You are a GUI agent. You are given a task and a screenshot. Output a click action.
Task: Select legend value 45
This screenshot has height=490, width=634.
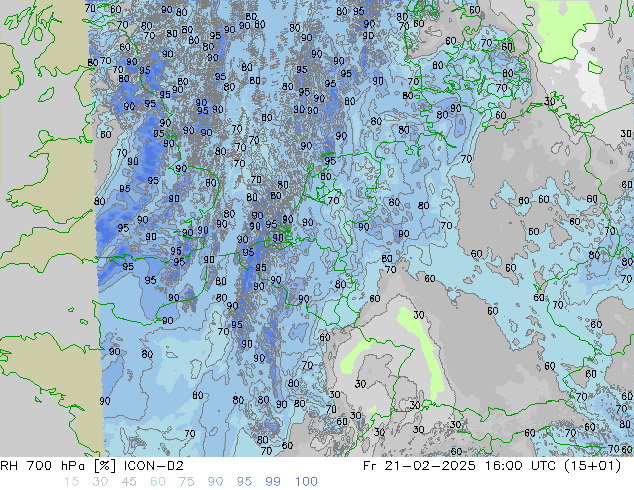tap(129, 482)
